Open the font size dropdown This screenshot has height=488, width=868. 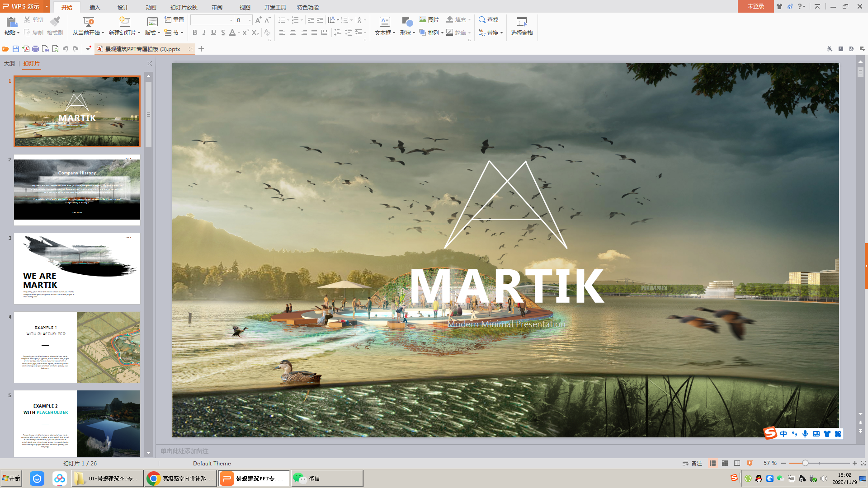pyautogui.click(x=250, y=20)
